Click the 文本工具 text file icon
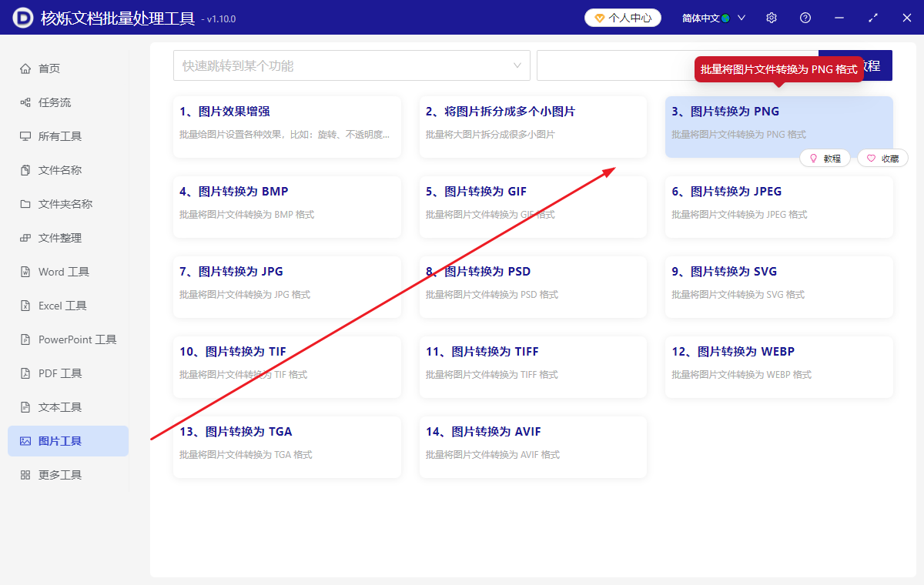 [x=25, y=407]
